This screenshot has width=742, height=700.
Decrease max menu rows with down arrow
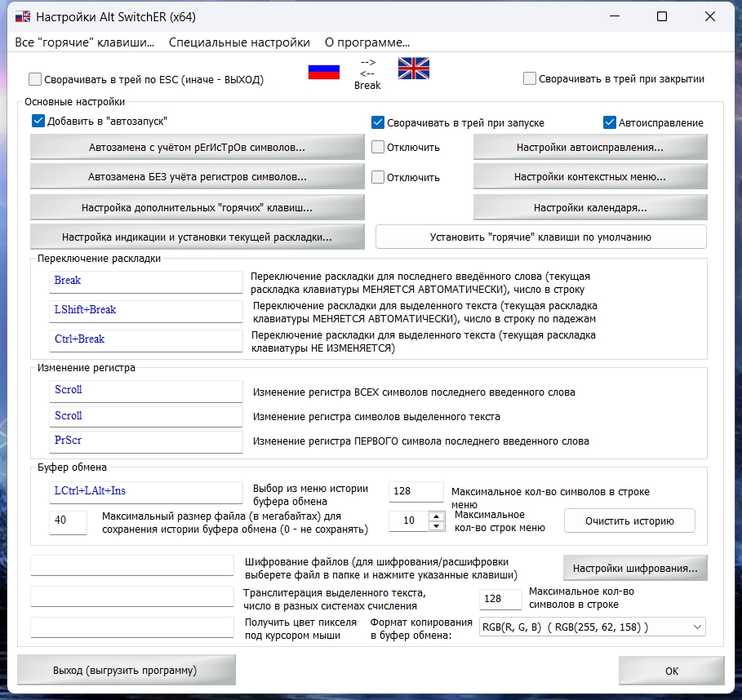pyautogui.click(x=437, y=525)
